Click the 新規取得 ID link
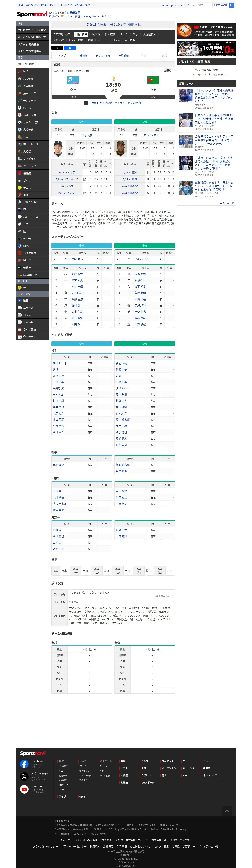 [75, 13]
